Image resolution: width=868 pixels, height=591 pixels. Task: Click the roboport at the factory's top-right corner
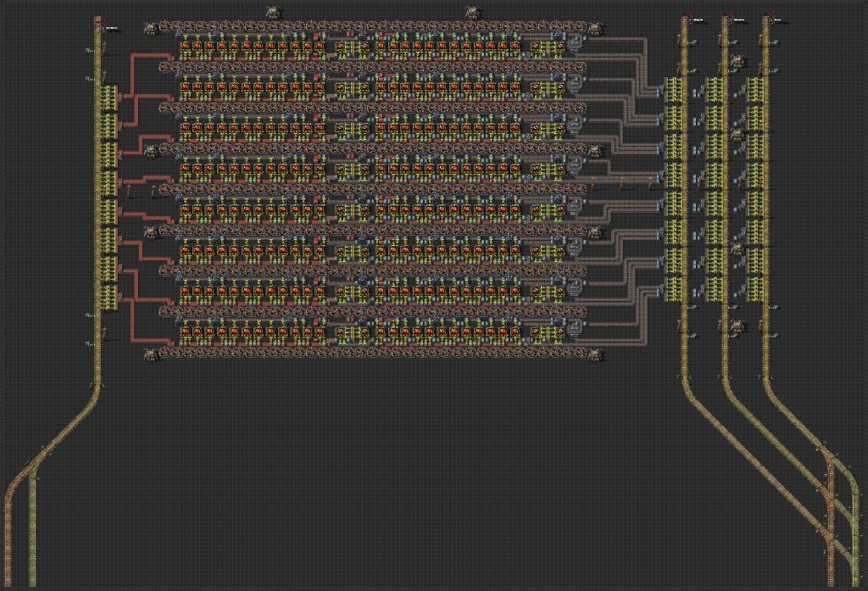[595, 28]
